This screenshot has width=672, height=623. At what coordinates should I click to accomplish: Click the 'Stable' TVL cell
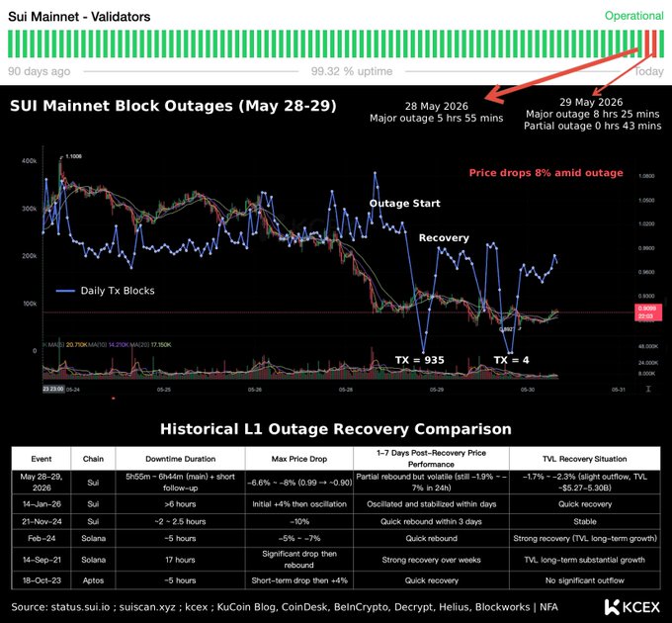coord(585,522)
